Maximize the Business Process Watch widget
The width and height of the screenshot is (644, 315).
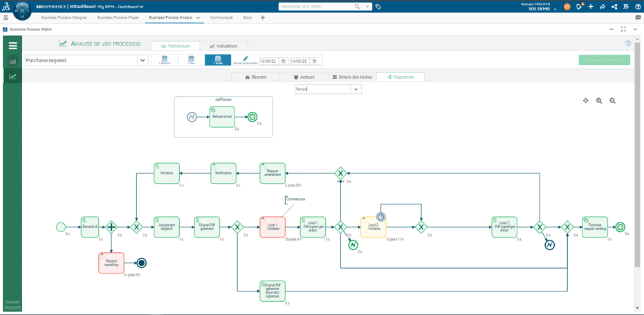coord(623,29)
